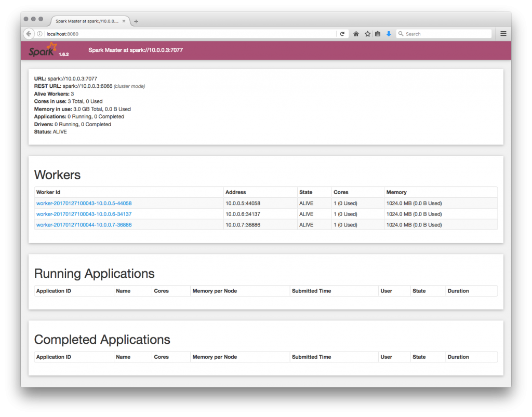Viewport: 532px width, 417px height.
Task: Close the Spark Master tab
Action: [x=124, y=21]
